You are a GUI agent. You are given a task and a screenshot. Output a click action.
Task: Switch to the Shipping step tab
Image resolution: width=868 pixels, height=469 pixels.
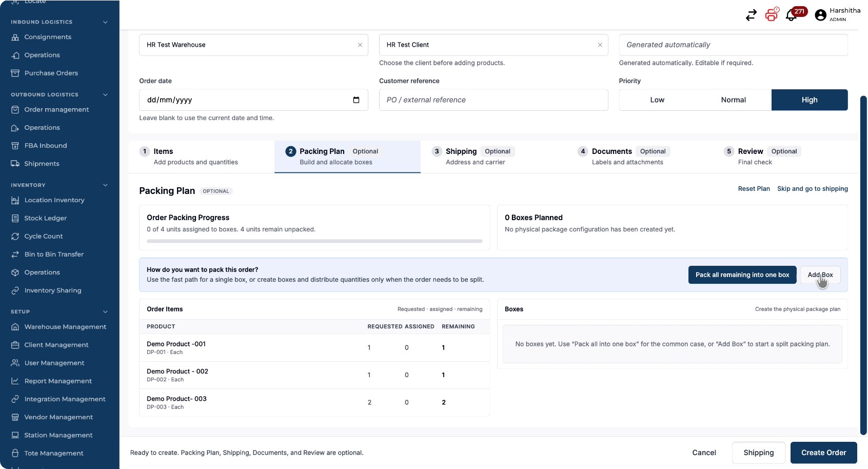494,157
